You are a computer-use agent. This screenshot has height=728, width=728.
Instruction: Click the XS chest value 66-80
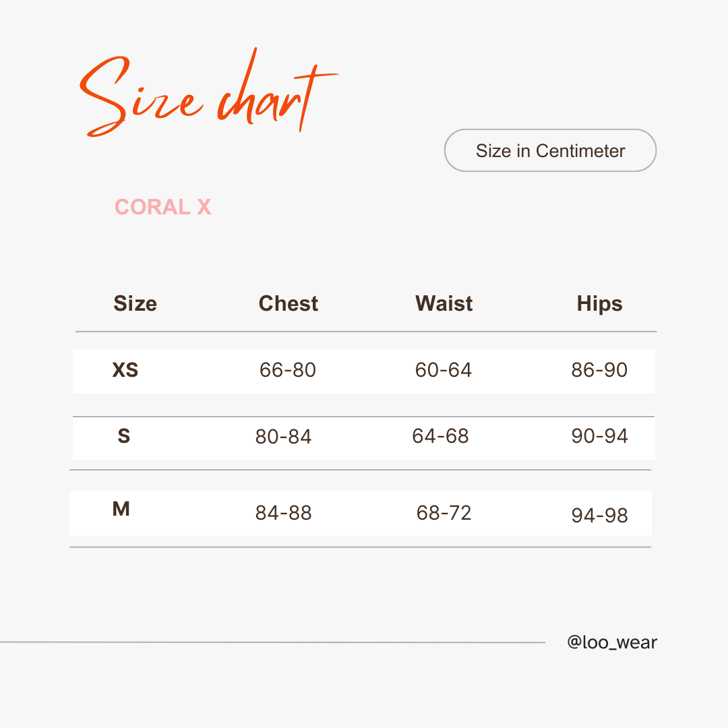pyautogui.click(x=288, y=370)
